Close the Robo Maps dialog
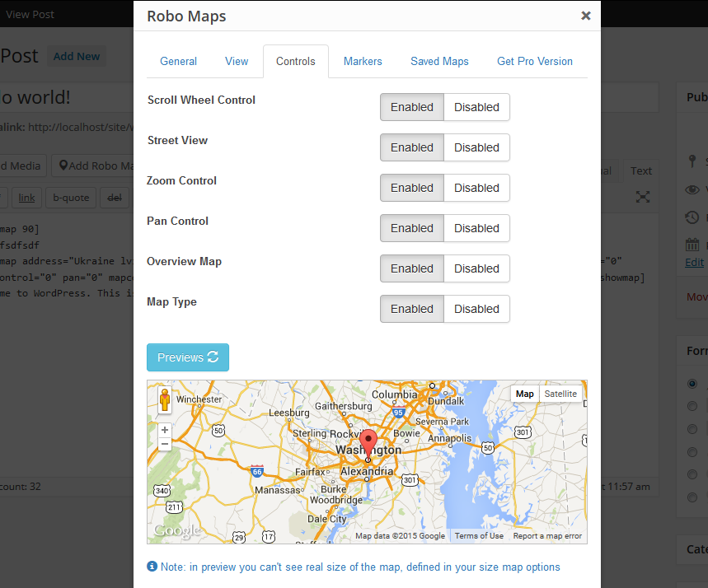 (x=586, y=16)
